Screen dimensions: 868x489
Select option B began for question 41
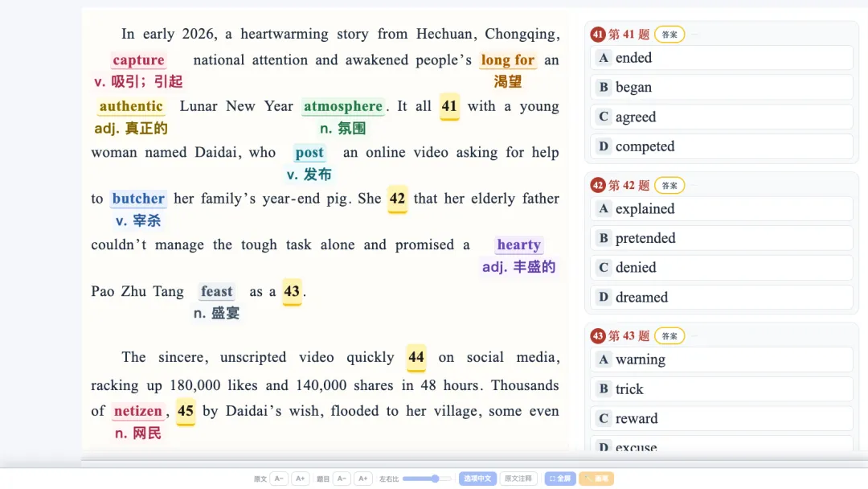(722, 87)
